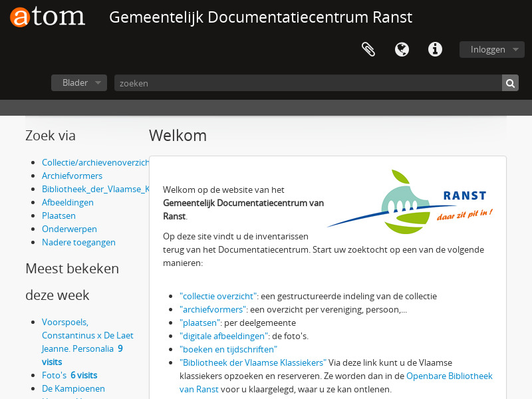
Task: Start a search with the magnifier icon
Action: click(509, 82)
